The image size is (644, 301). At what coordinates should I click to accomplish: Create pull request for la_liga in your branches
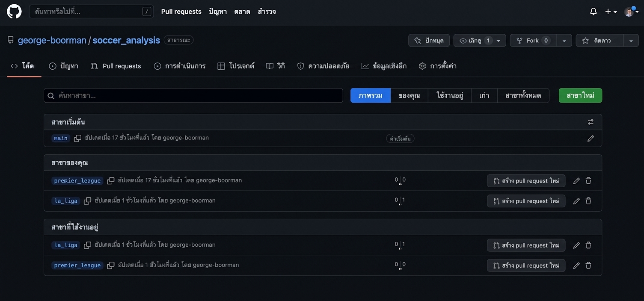pos(526,201)
